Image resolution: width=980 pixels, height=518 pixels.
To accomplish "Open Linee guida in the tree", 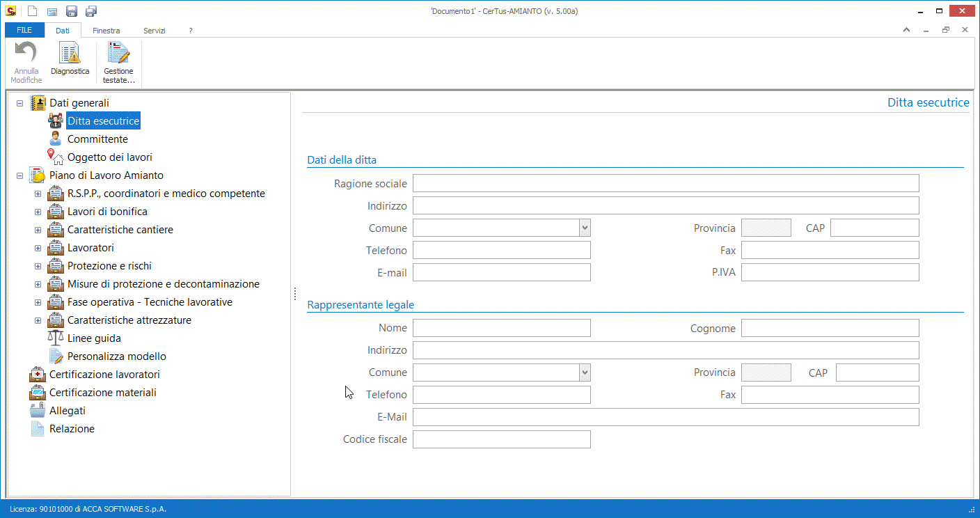I will (94, 338).
